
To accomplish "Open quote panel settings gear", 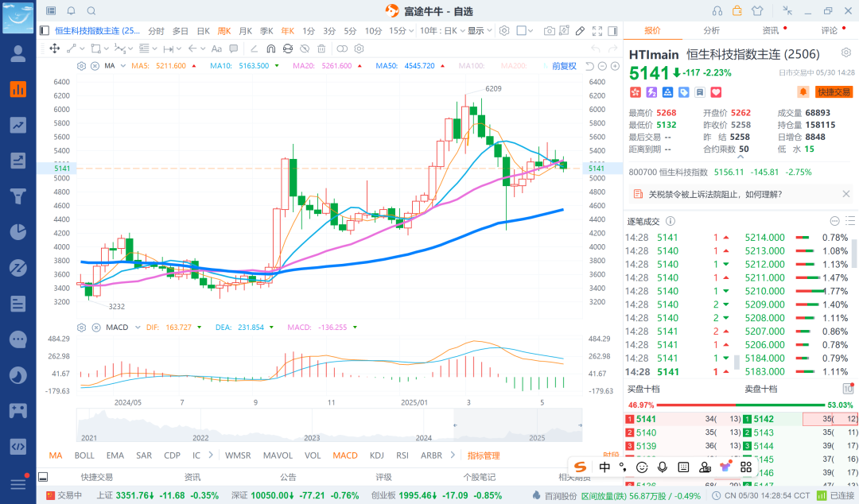I will point(846,52).
